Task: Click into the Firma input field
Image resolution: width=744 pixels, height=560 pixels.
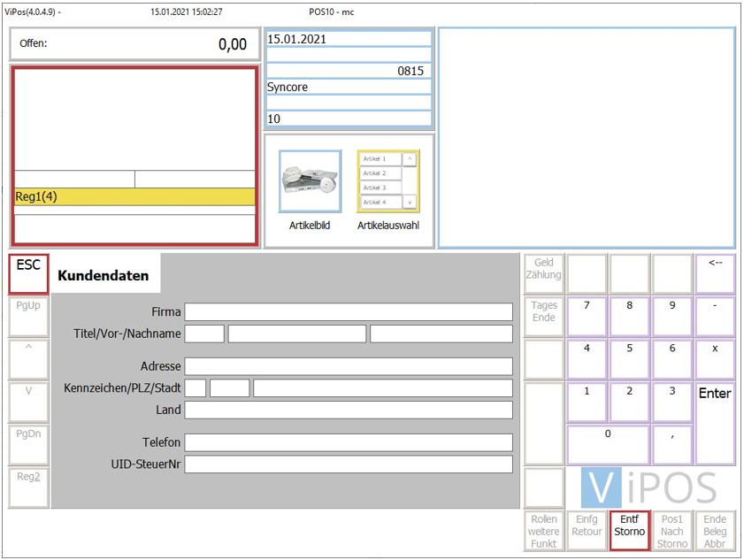Action: pyautogui.click(x=349, y=312)
